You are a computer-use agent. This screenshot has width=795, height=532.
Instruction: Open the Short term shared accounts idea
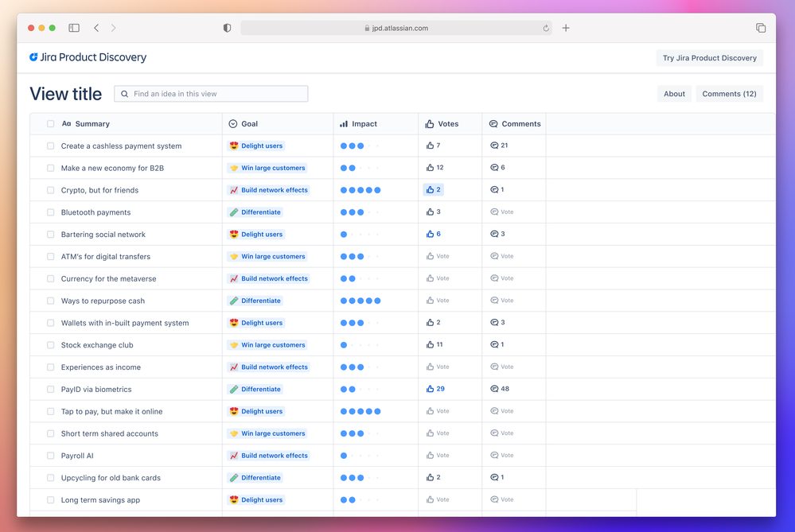(x=110, y=433)
